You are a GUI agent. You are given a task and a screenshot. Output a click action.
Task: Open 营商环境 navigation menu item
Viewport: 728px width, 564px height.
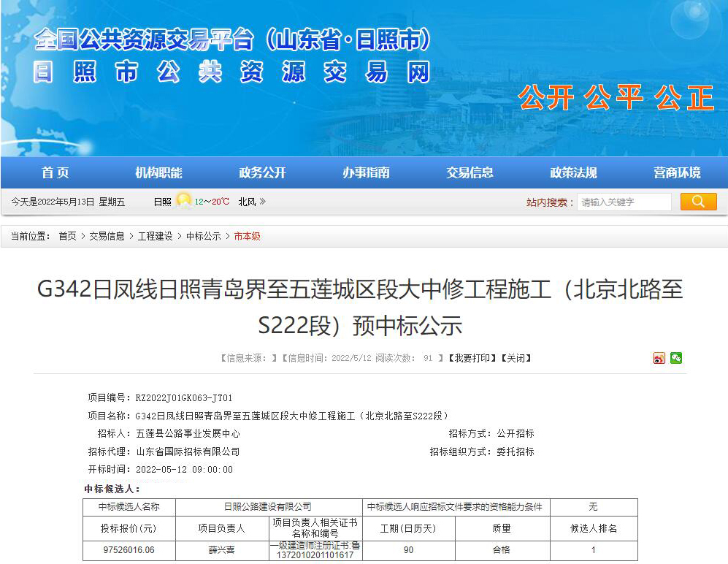[677, 173]
